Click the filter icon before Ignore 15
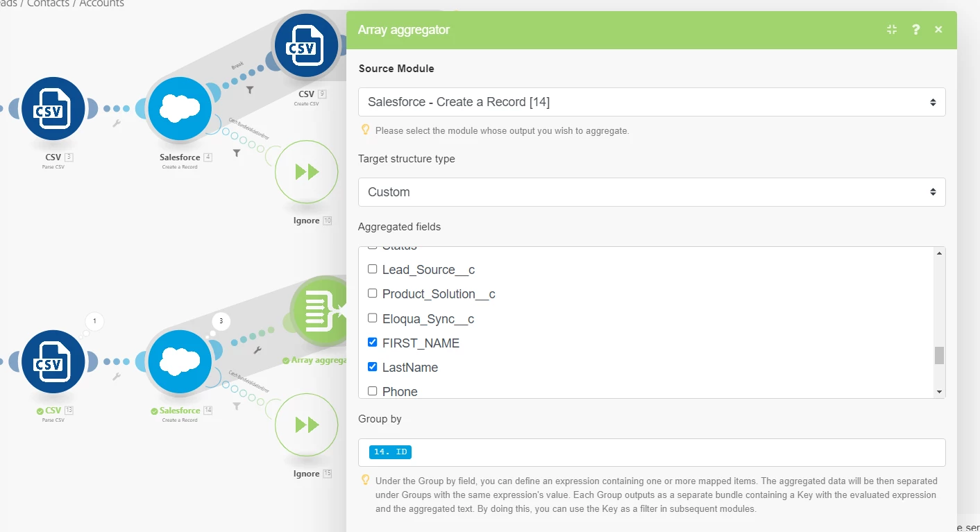 point(237,406)
